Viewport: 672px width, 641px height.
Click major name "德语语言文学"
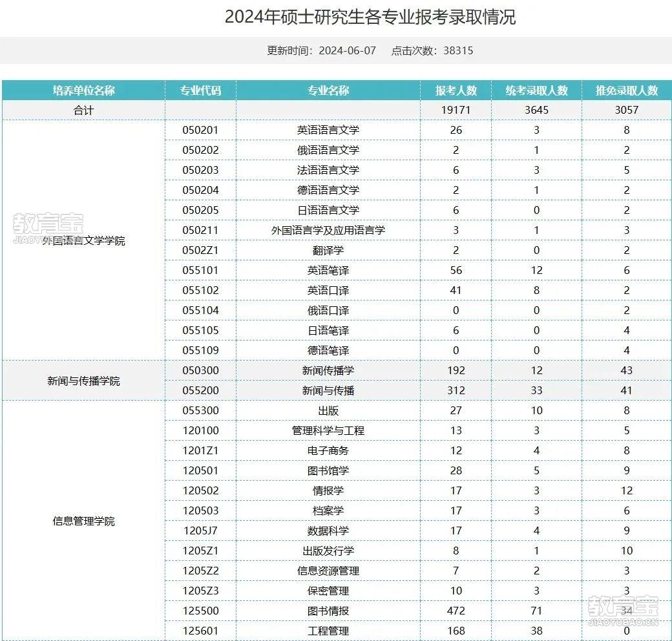point(328,190)
